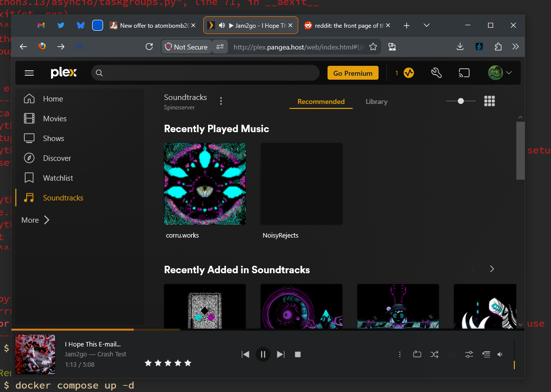Toggle repeat mode

tap(417, 354)
